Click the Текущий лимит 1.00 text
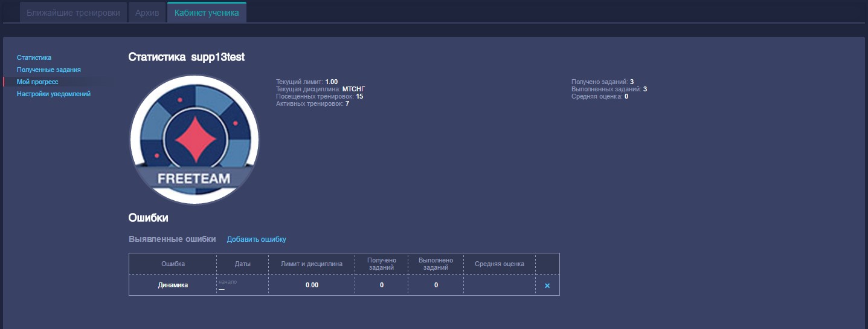 [x=307, y=82]
